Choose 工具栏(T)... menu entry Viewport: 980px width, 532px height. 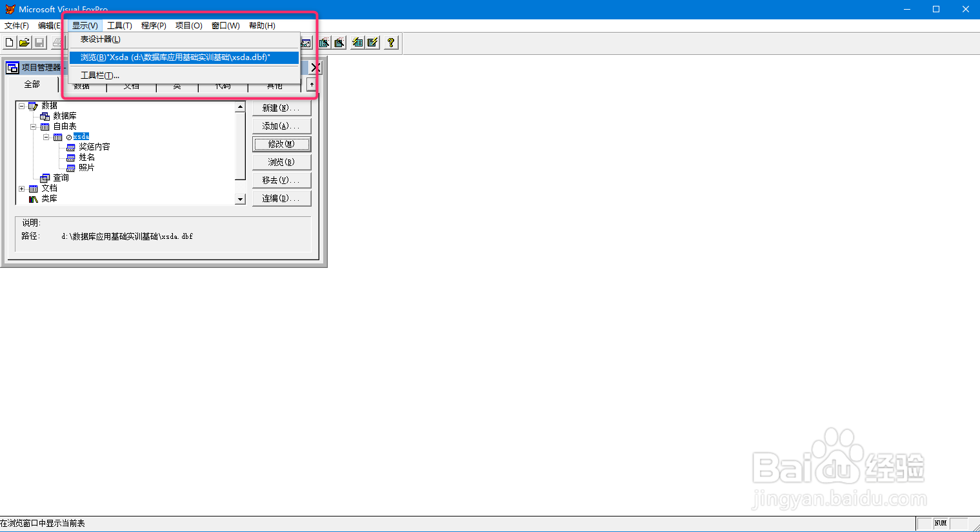[184, 76]
